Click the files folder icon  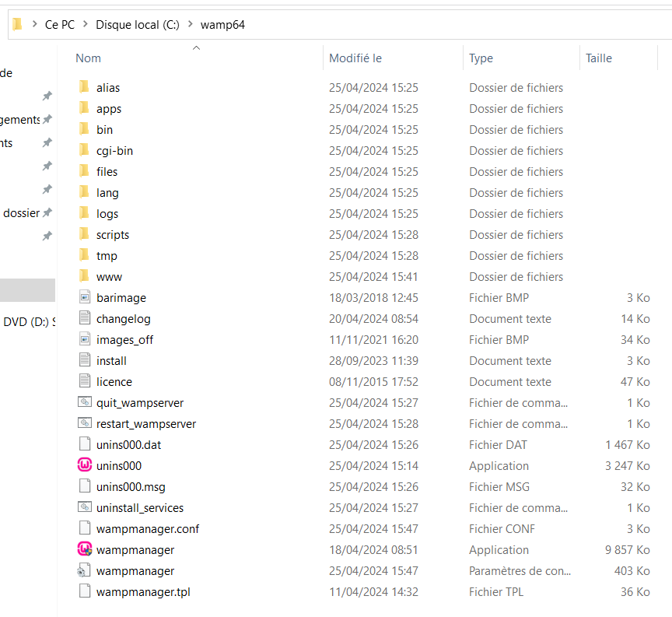coord(85,171)
